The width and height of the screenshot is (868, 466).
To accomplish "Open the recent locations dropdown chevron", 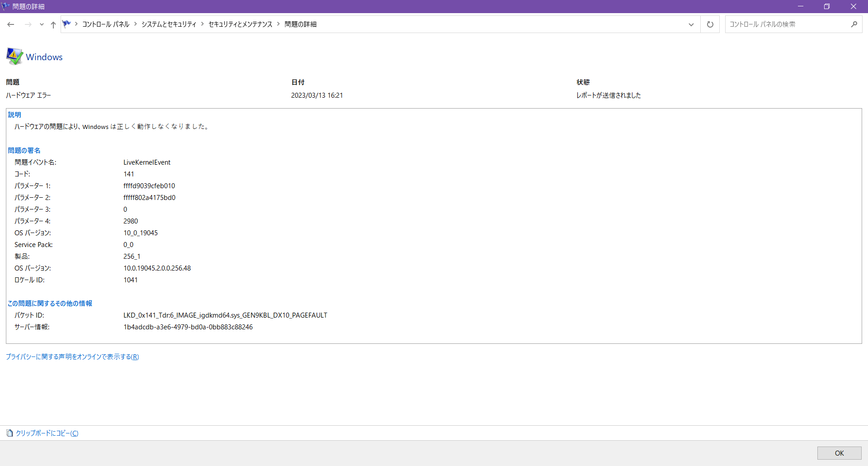I will (x=42, y=24).
